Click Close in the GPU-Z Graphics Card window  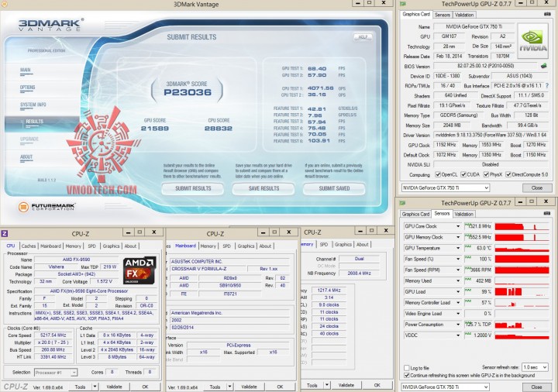click(536, 187)
